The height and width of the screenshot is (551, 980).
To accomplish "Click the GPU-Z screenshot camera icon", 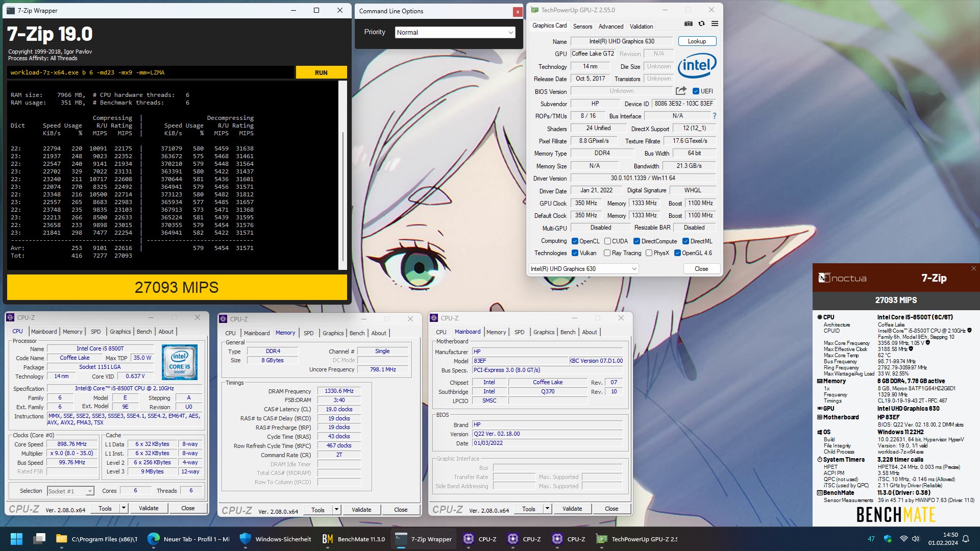I will tap(689, 24).
